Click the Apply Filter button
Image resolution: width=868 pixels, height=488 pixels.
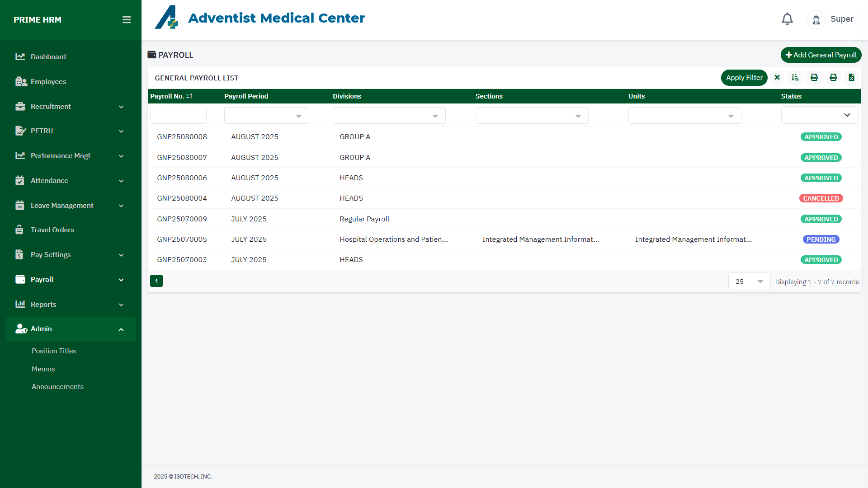(x=744, y=78)
